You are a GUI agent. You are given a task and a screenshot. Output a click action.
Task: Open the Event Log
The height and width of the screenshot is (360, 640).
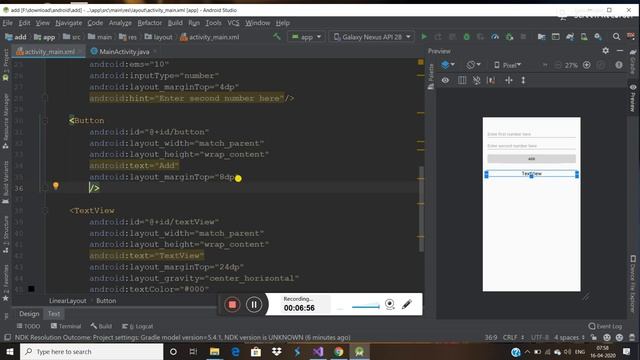[x=605, y=326]
